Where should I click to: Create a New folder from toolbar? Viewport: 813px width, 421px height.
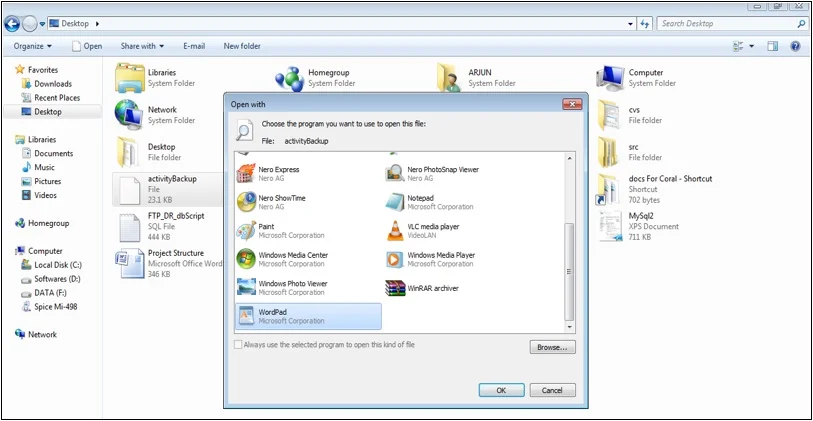(242, 46)
